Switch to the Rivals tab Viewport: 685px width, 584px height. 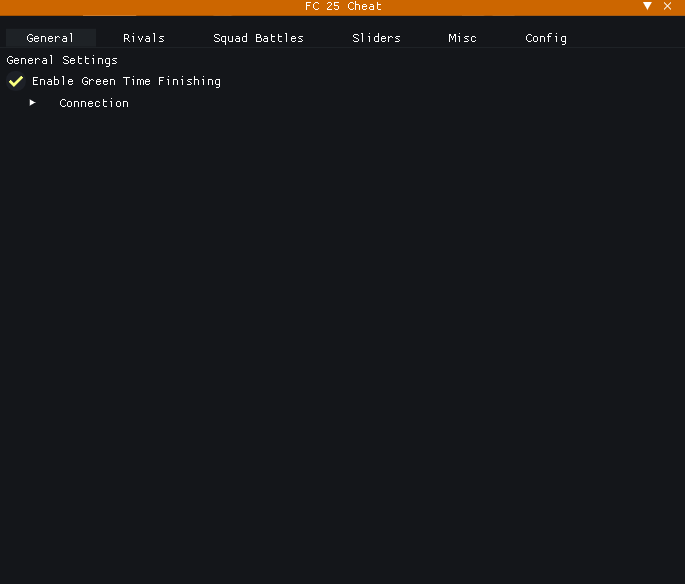coord(144,38)
